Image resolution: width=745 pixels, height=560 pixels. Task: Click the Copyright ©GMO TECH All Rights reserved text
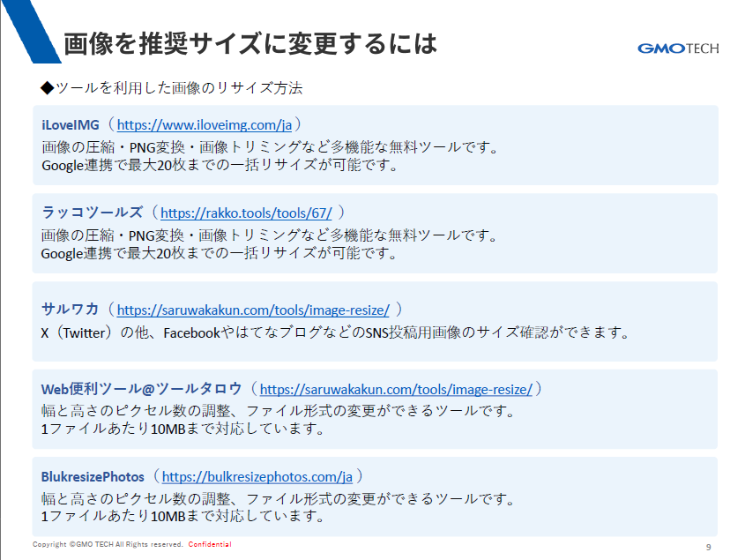coord(108,544)
